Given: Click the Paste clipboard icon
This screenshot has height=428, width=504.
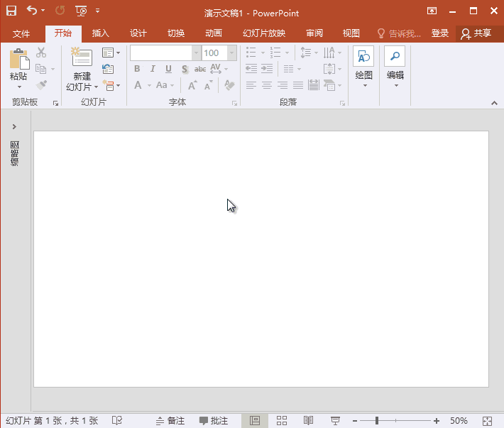Looking at the screenshot, I should click(18, 60).
